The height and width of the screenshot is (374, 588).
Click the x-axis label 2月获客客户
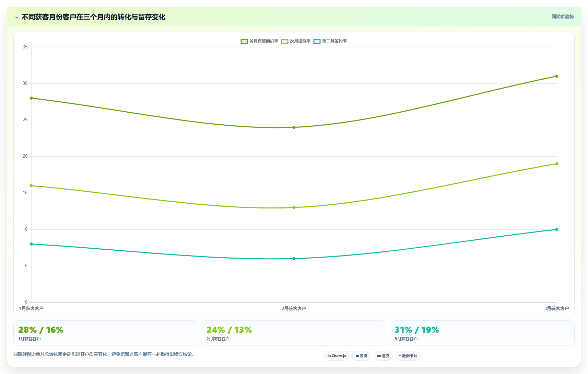pyautogui.click(x=294, y=308)
